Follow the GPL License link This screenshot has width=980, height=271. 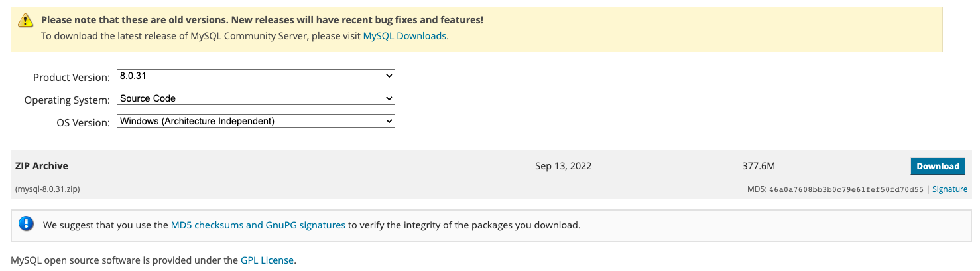coord(267,260)
